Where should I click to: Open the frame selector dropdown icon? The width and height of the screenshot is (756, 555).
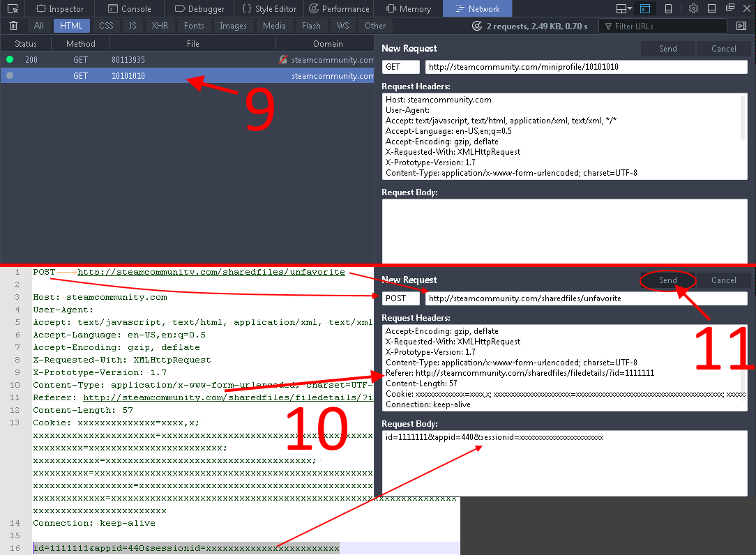624,8
